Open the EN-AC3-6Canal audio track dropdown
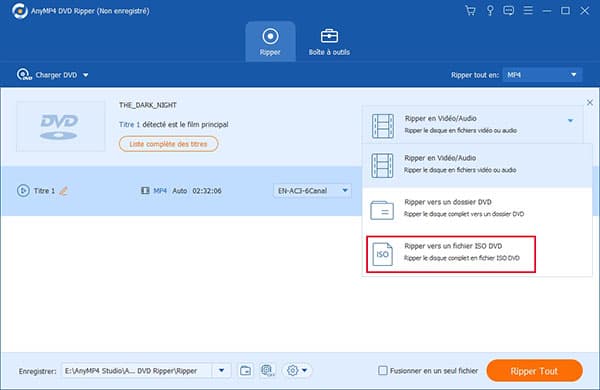The height and width of the screenshot is (390, 600). click(x=312, y=191)
